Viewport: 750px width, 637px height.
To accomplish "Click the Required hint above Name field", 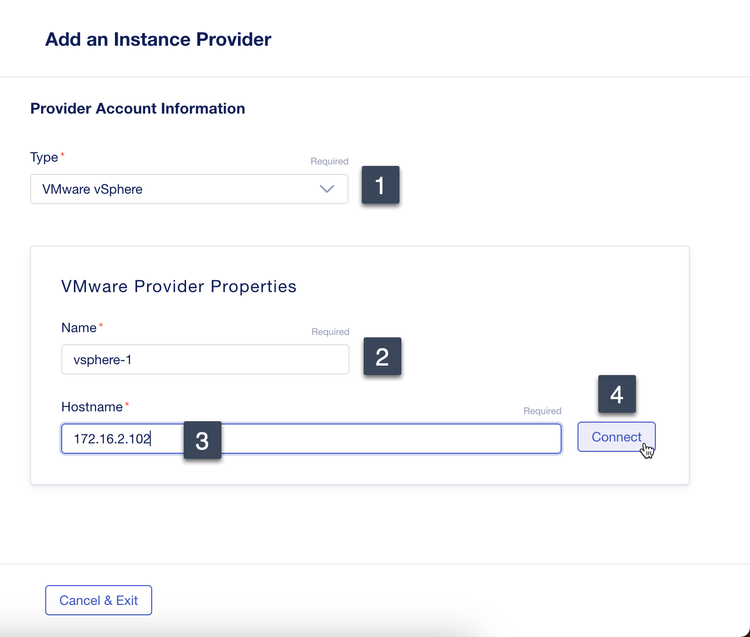I will (x=330, y=332).
